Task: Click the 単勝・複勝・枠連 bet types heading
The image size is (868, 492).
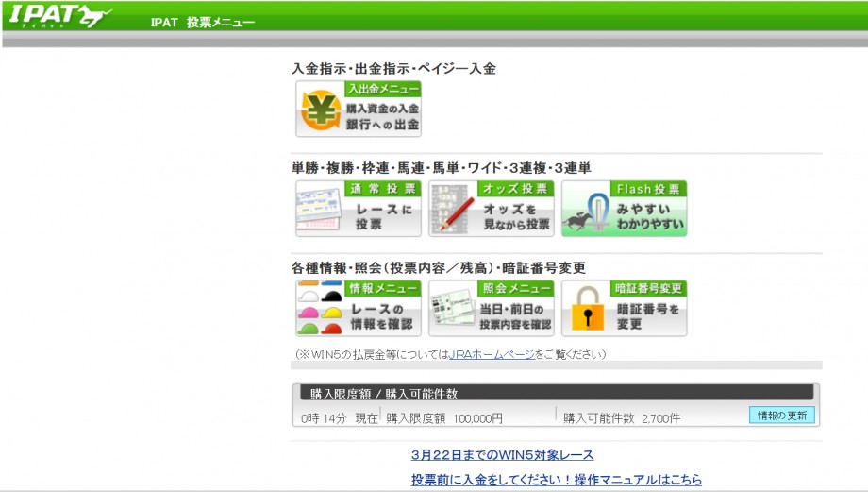Action: pyautogui.click(x=442, y=168)
